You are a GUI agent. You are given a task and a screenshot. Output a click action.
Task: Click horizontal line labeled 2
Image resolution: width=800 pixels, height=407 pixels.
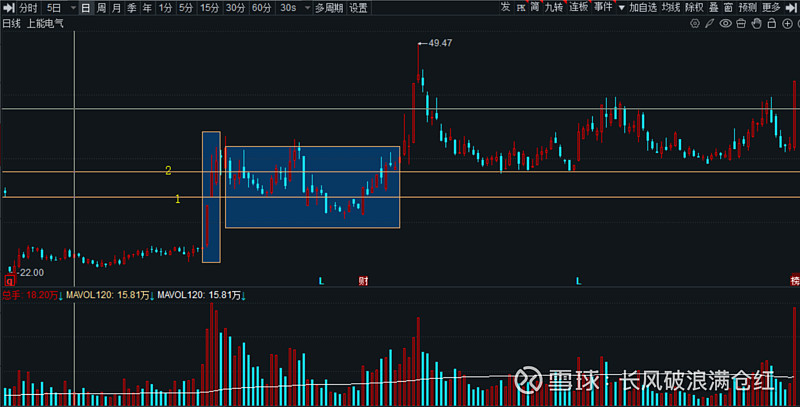tap(400, 172)
